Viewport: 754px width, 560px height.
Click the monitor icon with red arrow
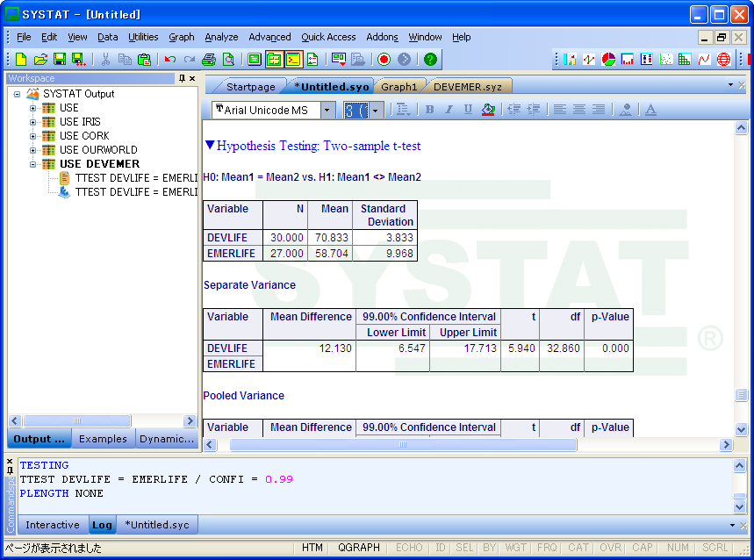(339, 59)
